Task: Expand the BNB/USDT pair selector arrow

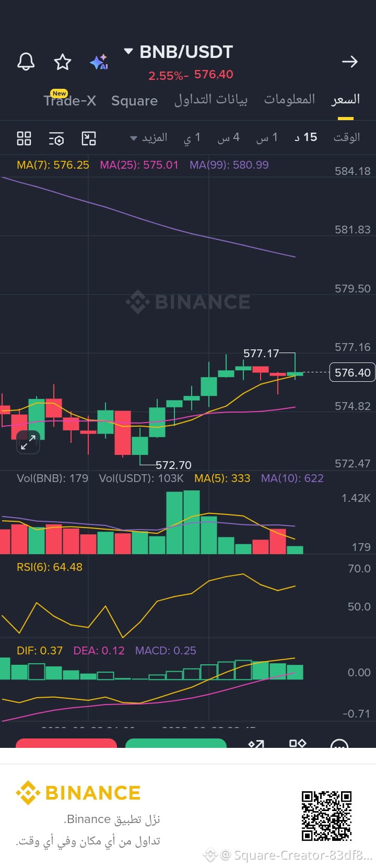Action: point(128,51)
